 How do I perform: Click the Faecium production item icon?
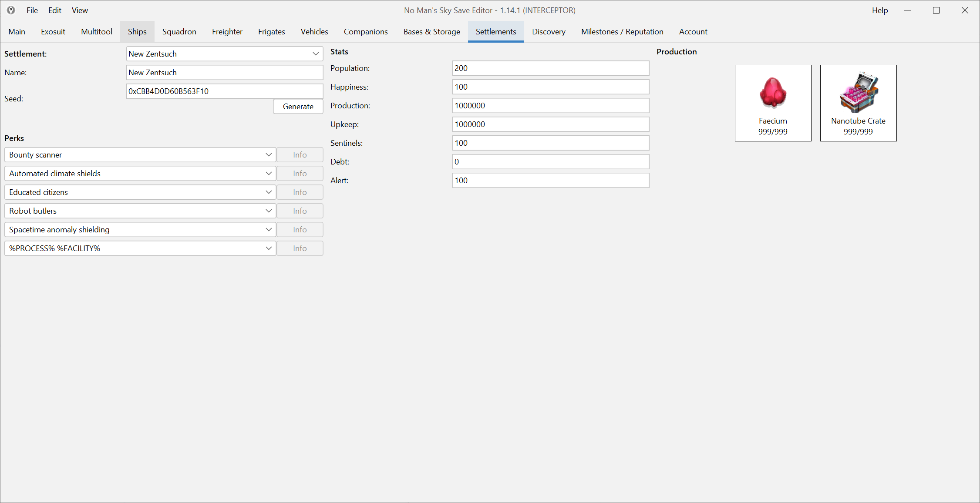(x=773, y=93)
